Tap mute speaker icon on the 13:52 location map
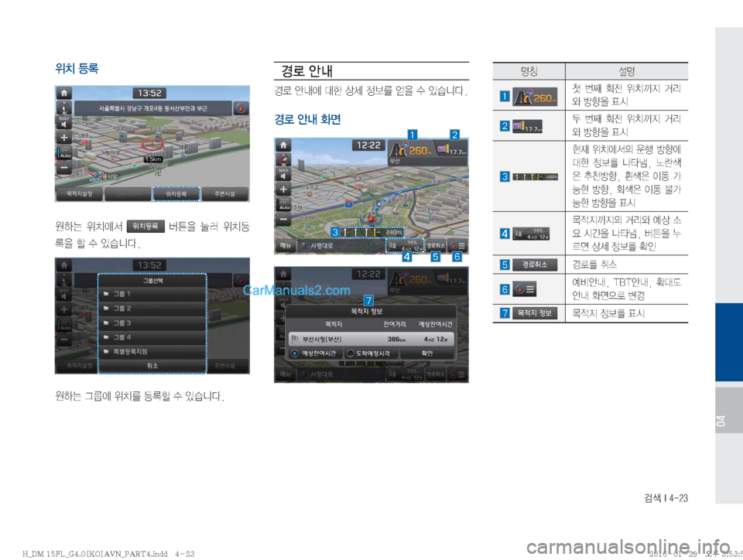The height and width of the screenshot is (560, 743). (x=64, y=124)
